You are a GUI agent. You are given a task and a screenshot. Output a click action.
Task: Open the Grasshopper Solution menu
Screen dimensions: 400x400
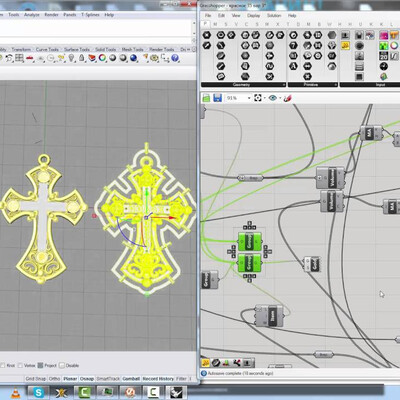274,15
